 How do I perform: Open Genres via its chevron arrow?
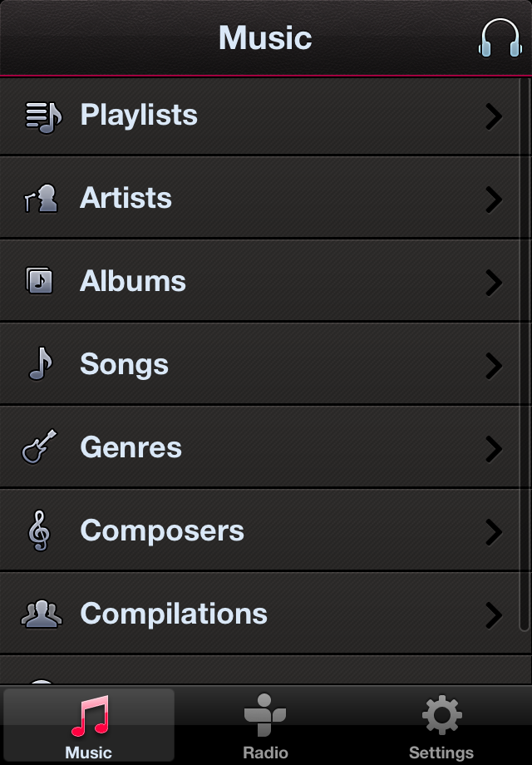(494, 449)
